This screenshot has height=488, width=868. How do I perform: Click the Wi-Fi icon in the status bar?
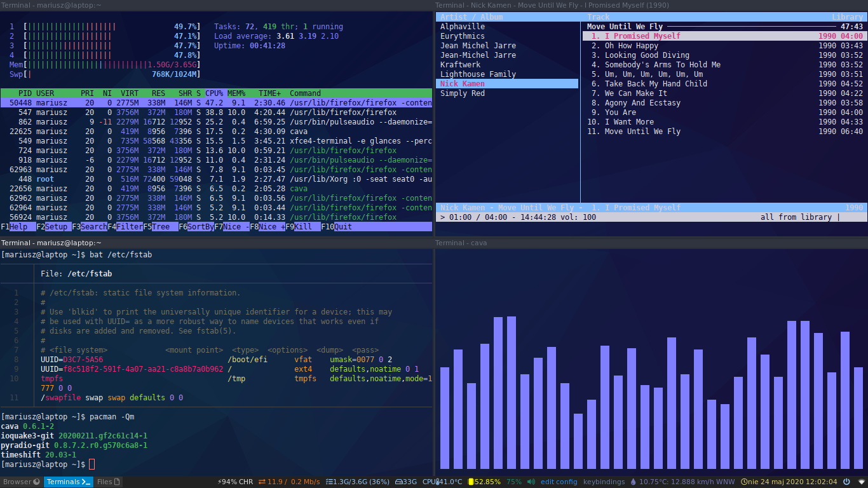tap(862, 482)
